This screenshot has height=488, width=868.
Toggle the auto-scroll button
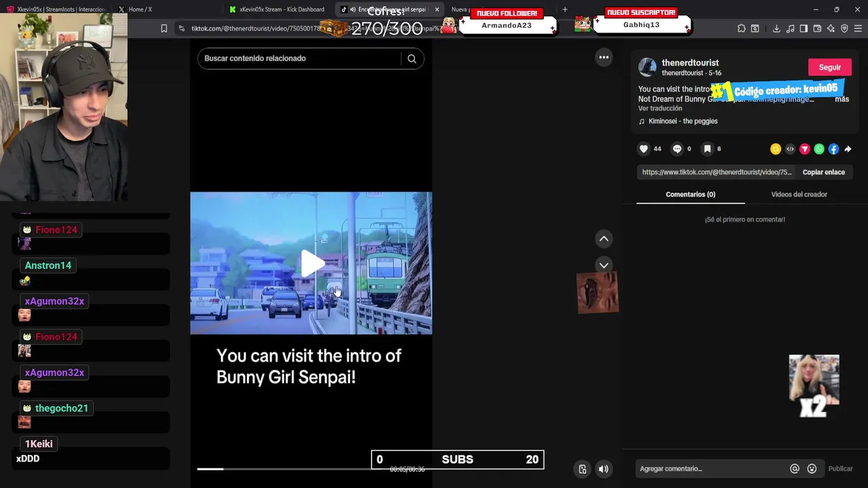[582, 469]
